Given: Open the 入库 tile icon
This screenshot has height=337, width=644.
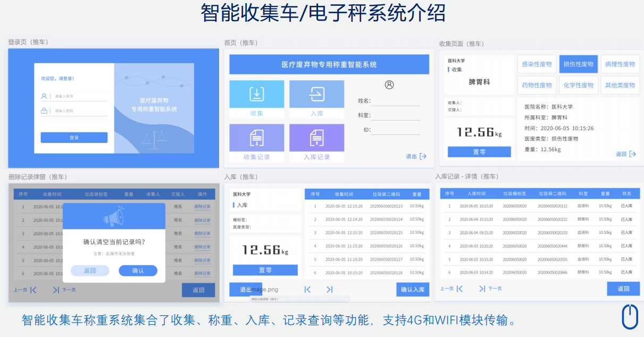Looking at the screenshot, I should (x=316, y=95).
